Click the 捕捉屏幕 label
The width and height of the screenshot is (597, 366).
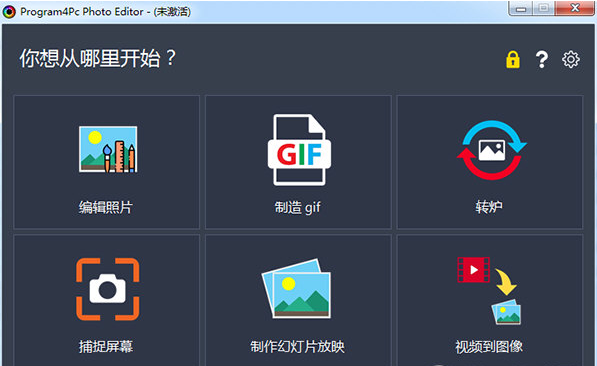106,346
